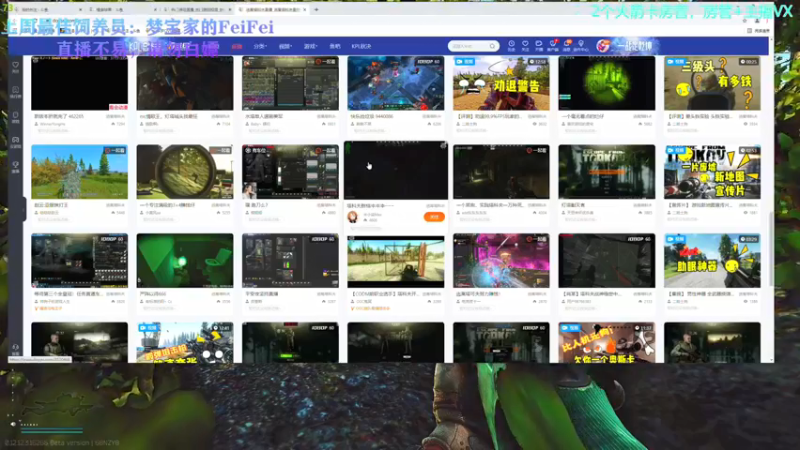Open the watch history clock icon

tap(511, 46)
